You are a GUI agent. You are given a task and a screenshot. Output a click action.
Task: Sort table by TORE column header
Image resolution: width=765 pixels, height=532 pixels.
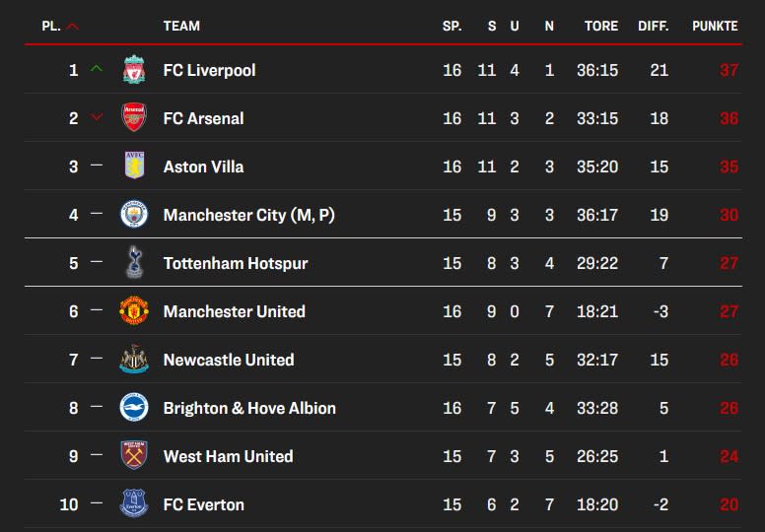(601, 26)
